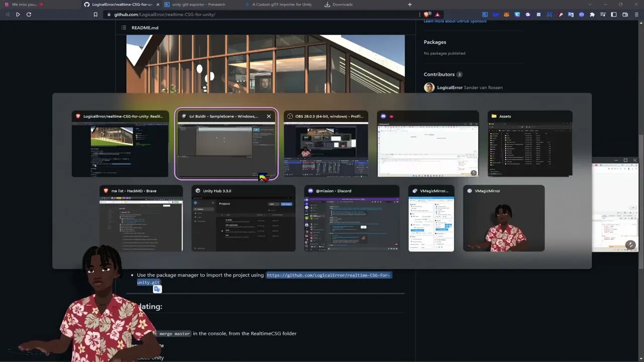Open the key extension icon in the toolbar

560,15
